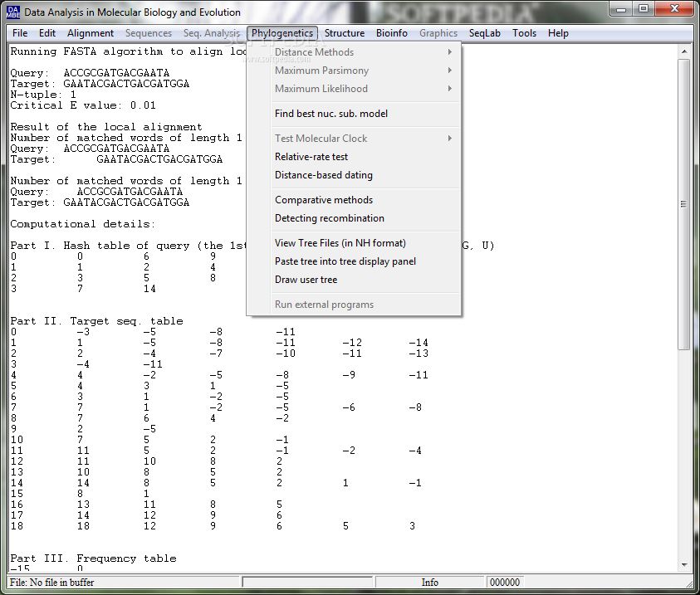Click the DAMBE app icon in title bar
700x595 pixels.
coord(13,12)
